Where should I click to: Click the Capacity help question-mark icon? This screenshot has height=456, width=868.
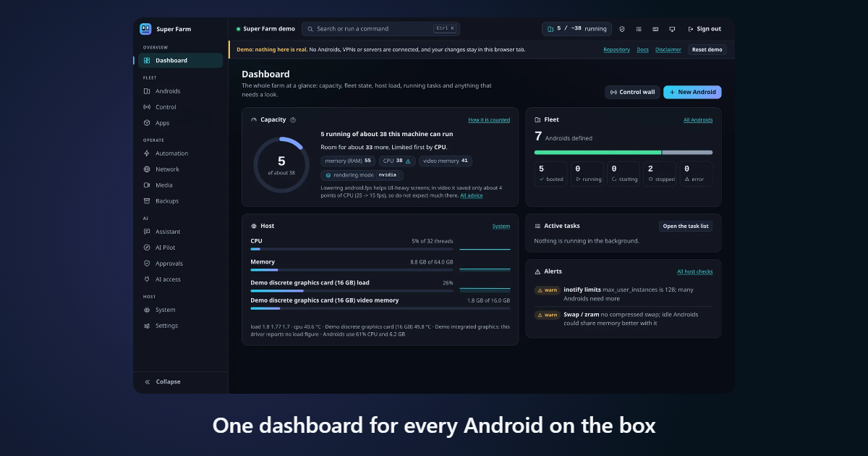pos(293,120)
